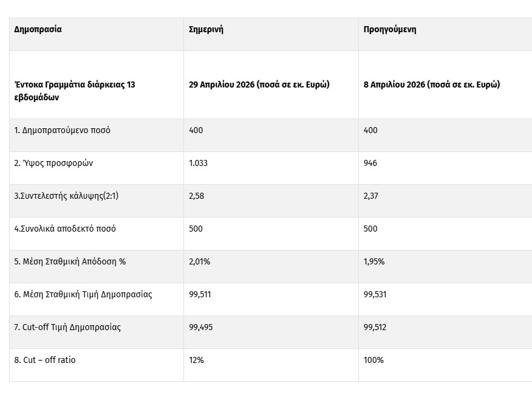532x397 pixels.
Task: Click the coverage ratio value 2,58
Action: [x=197, y=196]
